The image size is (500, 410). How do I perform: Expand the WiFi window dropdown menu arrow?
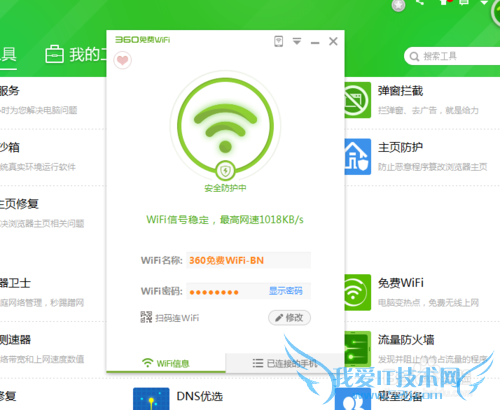297,41
